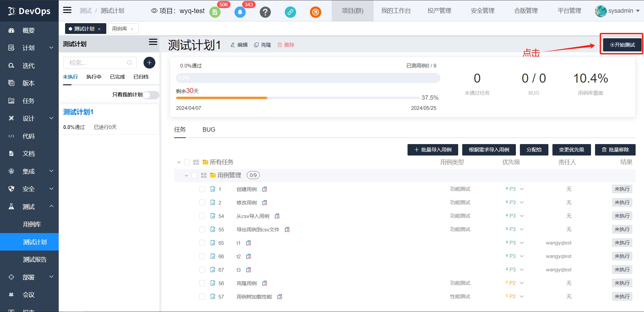
Task: Click the blue notification bell icon
Action: tap(240, 12)
